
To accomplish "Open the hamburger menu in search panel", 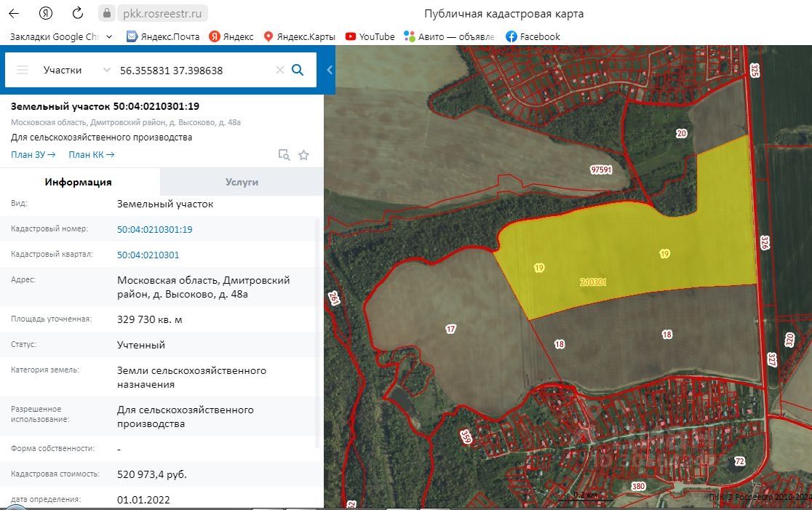I will coord(23,70).
